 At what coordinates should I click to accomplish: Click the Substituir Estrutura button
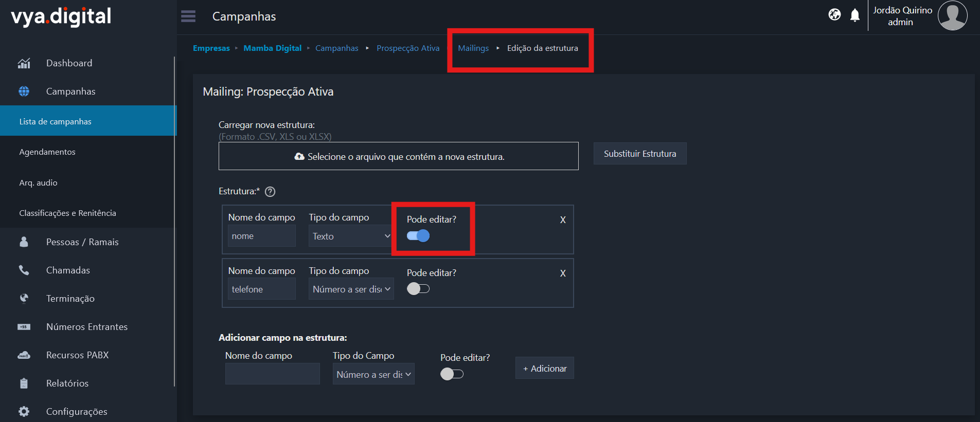(639, 154)
